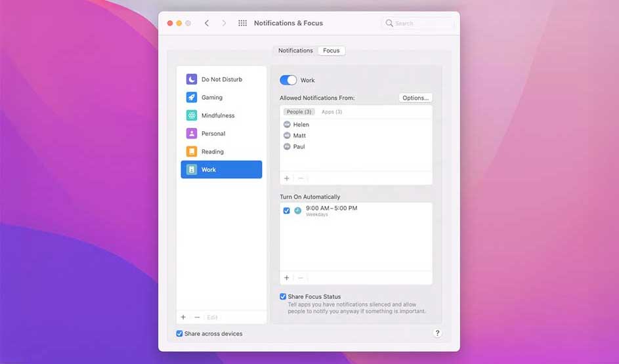This screenshot has width=619, height=364.
Task: Click the Personal person icon
Action: (x=192, y=134)
